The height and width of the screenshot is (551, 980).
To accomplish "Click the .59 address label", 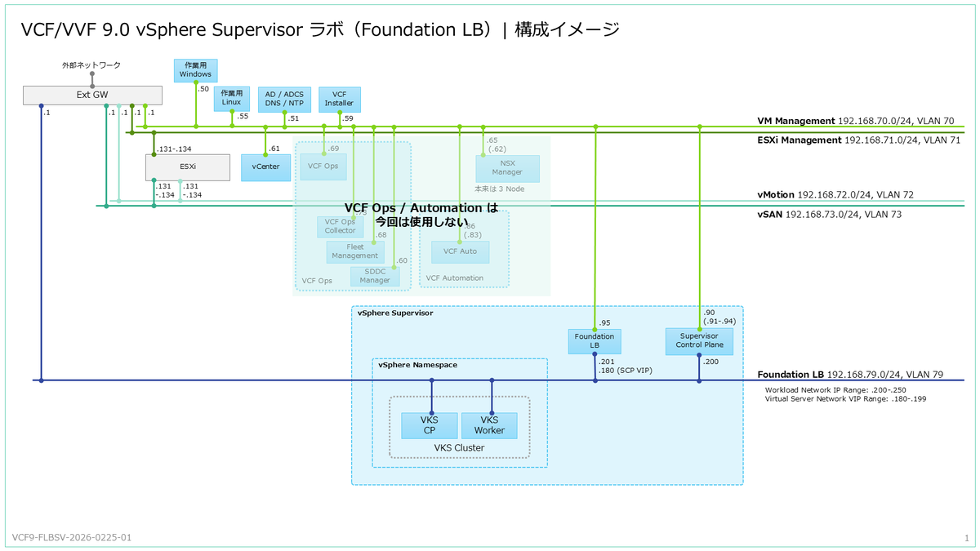I will (x=349, y=118).
